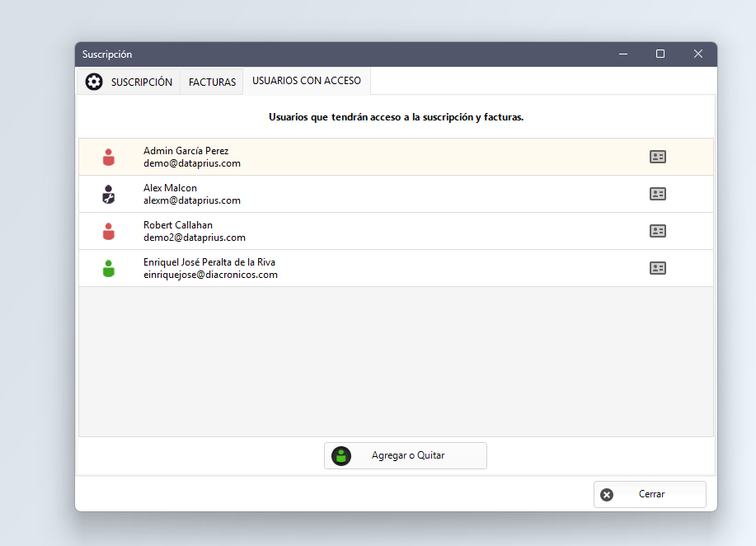The image size is (756, 546).
Task: Click the red user icon of Admin García
Action: coord(109,158)
